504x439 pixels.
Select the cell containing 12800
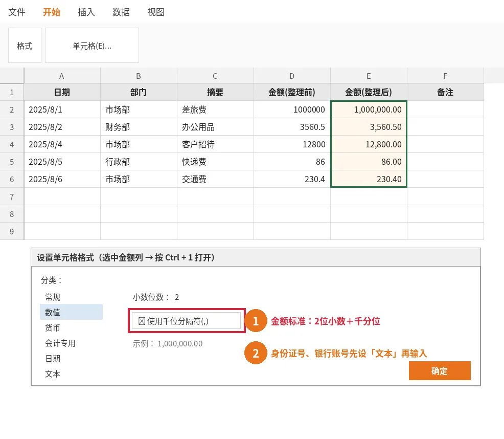tap(292, 144)
